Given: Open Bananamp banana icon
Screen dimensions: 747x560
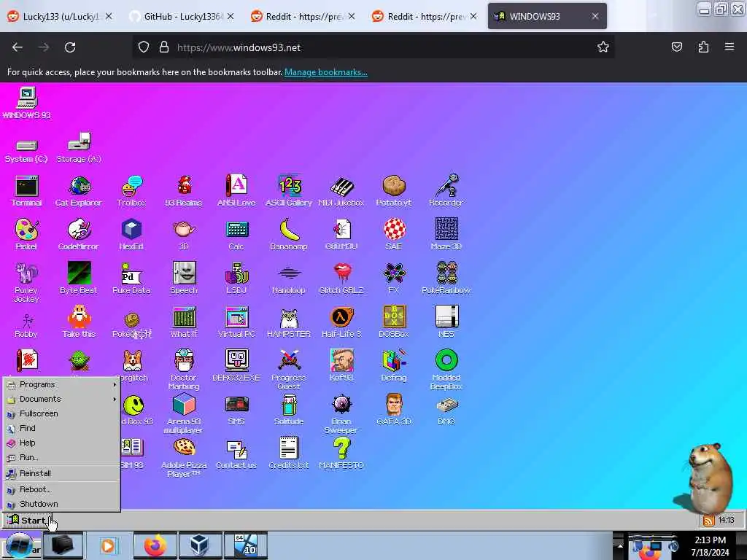Looking at the screenshot, I should 289,234.
